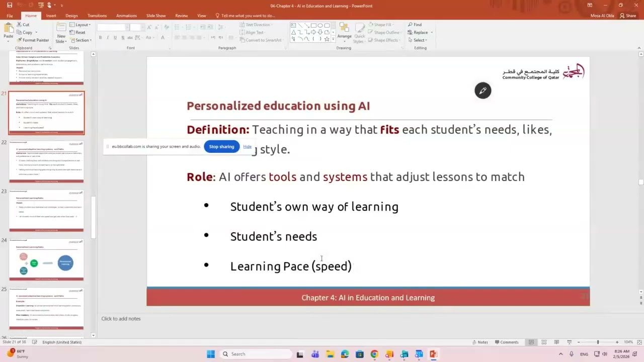Open the font name combo box

pyautogui.click(x=113, y=27)
